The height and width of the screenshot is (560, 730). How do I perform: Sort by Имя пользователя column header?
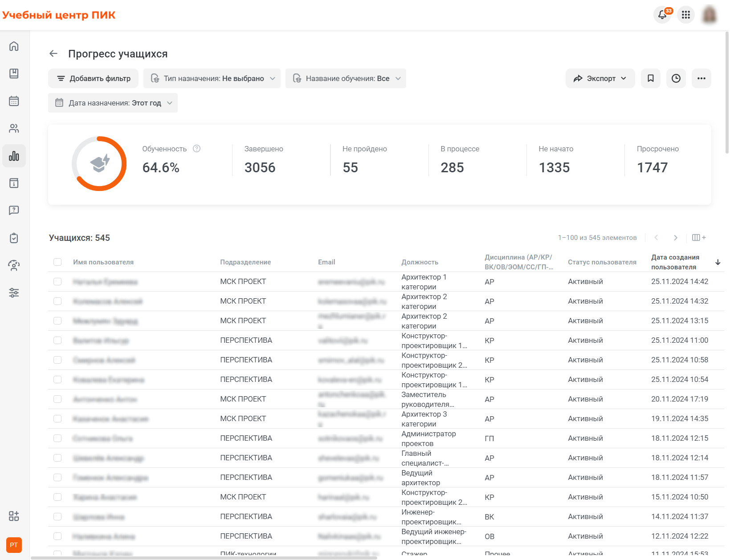[x=103, y=262]
